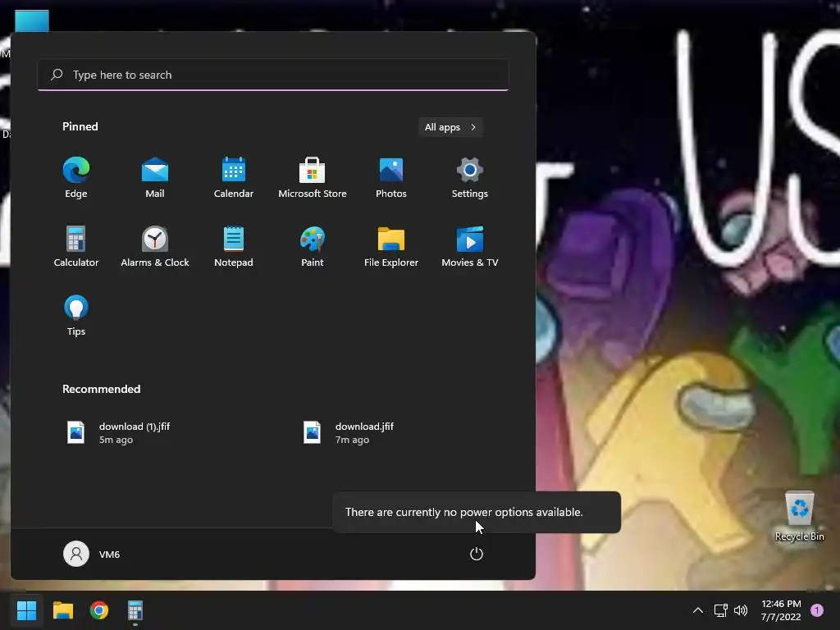Launch Calendar from the pinned apps

pos(234,177)
